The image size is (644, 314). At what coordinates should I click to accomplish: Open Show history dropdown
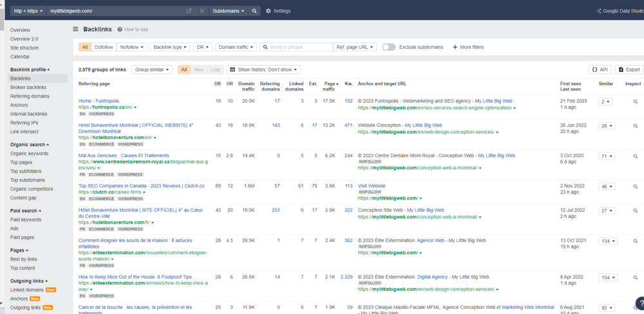click(x=263, y=69)
